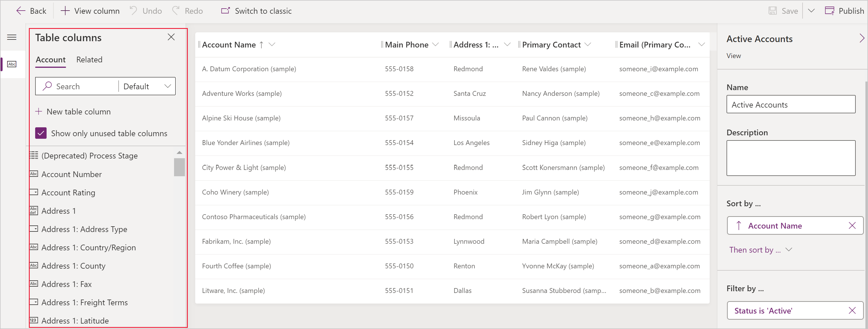This screenshot has width=868, height=329.
Task: Click the Save icon in the toolbar
Action: tap(773, 11)
